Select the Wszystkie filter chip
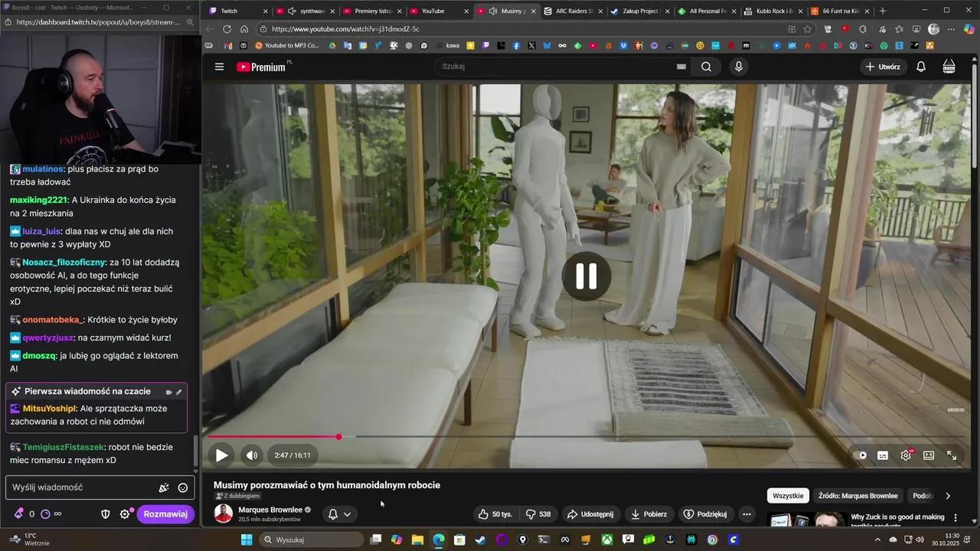Image resolution: width=980 pixels, height=551 pixels. click(788, 496)
